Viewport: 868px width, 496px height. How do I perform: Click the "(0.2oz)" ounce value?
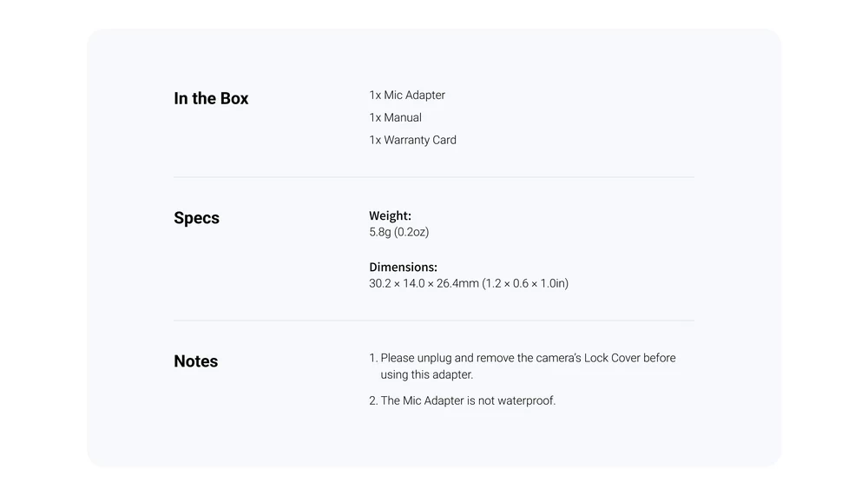pyautogui.click(x=412, y=233)
